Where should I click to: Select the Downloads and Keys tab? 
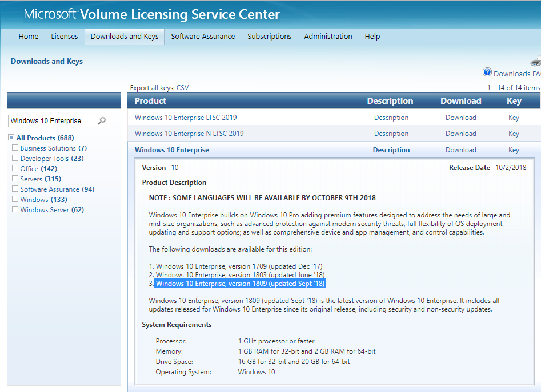125,36
